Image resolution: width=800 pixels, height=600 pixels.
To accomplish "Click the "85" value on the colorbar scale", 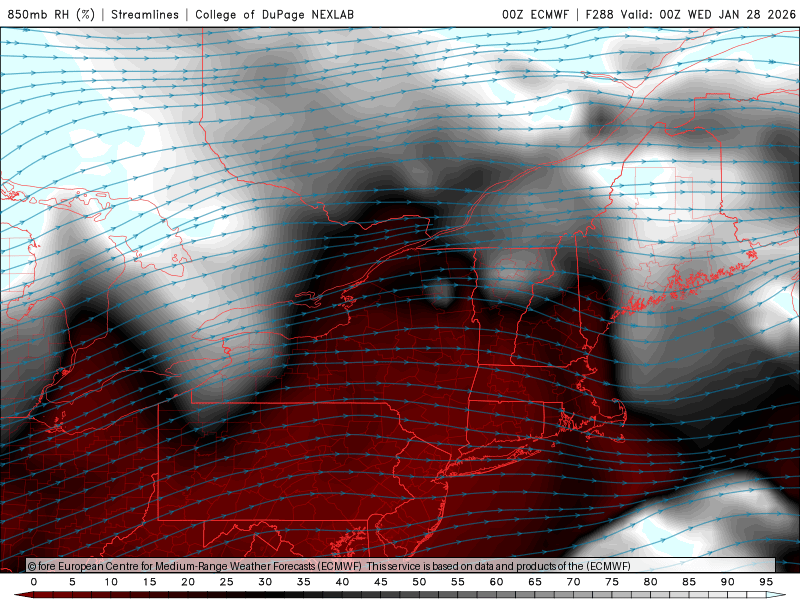I will point(689,582).
